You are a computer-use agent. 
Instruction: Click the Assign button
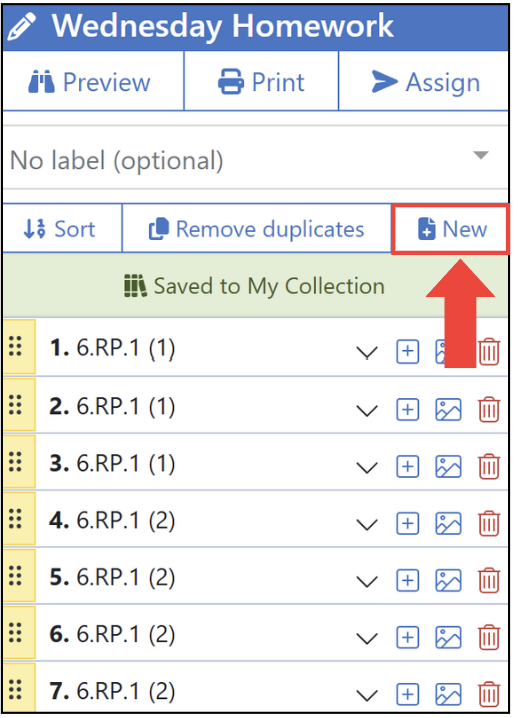424,82
